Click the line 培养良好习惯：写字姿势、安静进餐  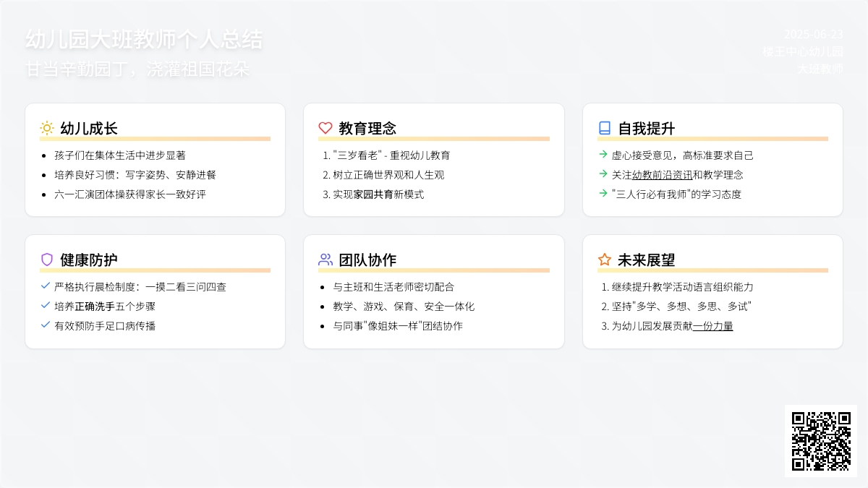pos(135,175)
